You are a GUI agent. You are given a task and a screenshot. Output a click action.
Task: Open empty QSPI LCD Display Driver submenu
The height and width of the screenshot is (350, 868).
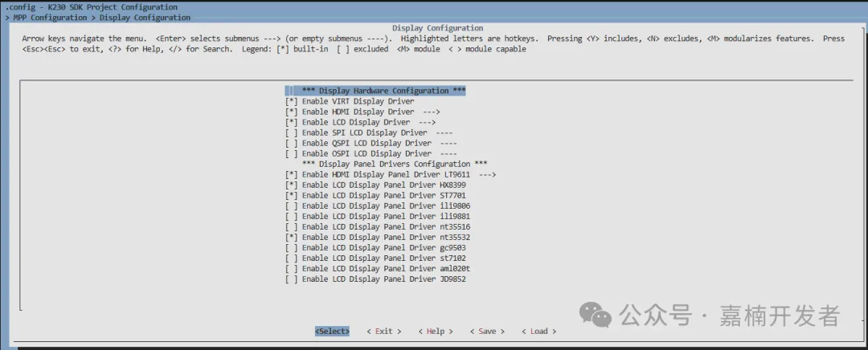451,144
